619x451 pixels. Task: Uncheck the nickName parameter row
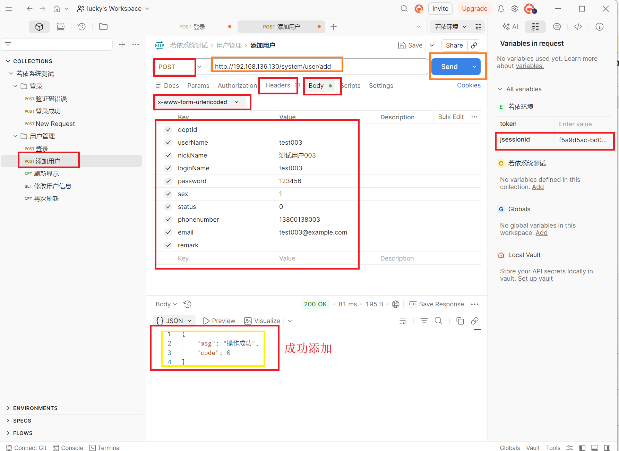coord(168,155)
